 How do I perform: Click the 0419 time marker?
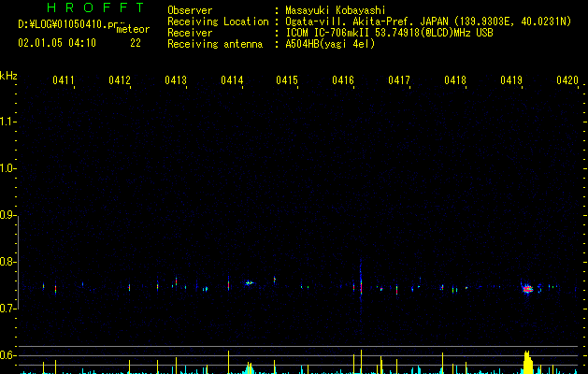point(511,80)
